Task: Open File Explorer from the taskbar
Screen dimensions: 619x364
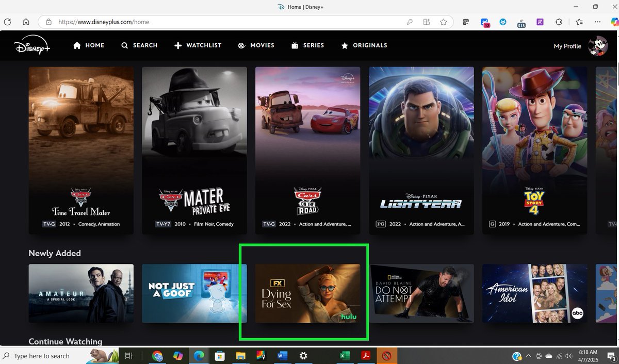Action: click(240, 356)
